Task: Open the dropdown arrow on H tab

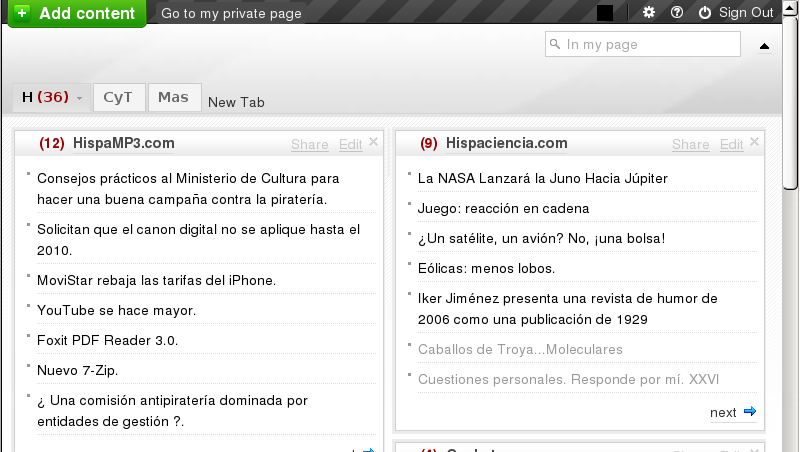Action: (79, 98)
